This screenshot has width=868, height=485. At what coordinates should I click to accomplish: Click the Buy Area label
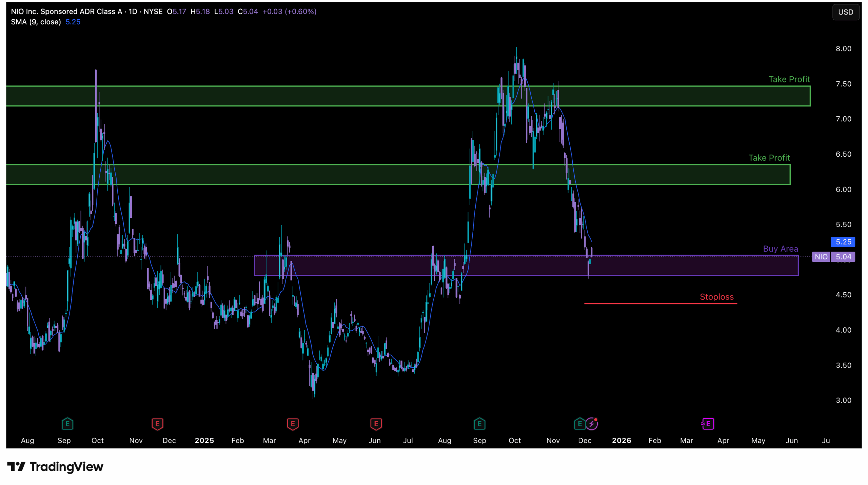coord(780,249)
